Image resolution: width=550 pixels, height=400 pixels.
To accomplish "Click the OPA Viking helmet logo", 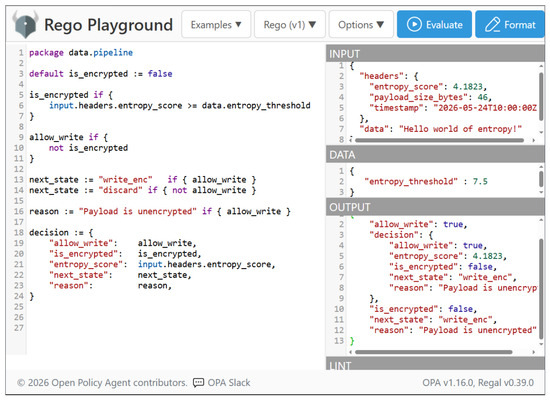I will (x=25, y=24).
